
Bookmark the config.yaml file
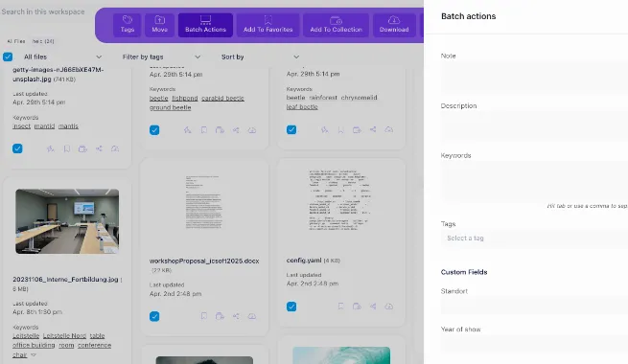coord(340,307)
